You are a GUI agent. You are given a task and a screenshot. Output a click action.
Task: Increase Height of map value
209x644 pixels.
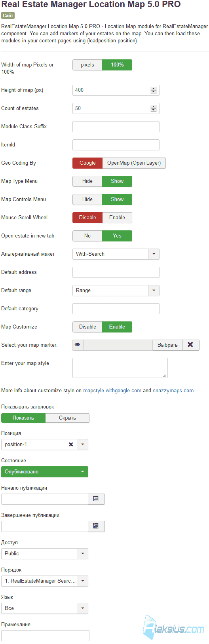pos(154,89)
